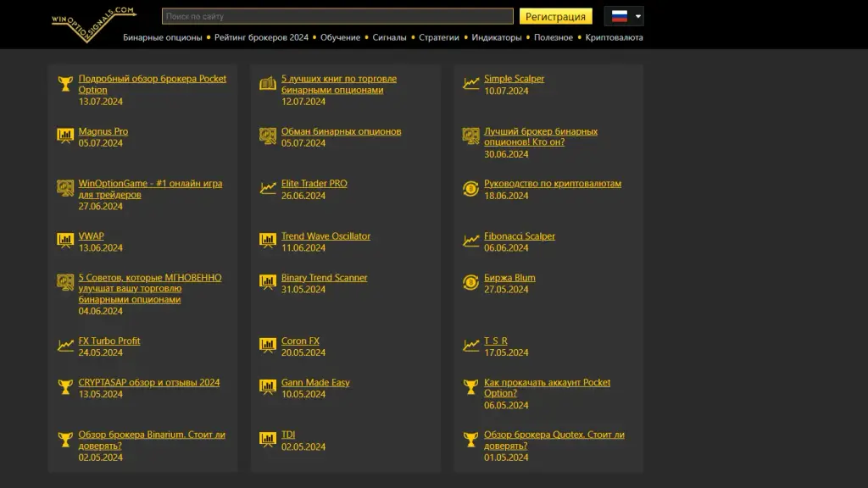Click the icon beside WinOptionGame article

65,188
